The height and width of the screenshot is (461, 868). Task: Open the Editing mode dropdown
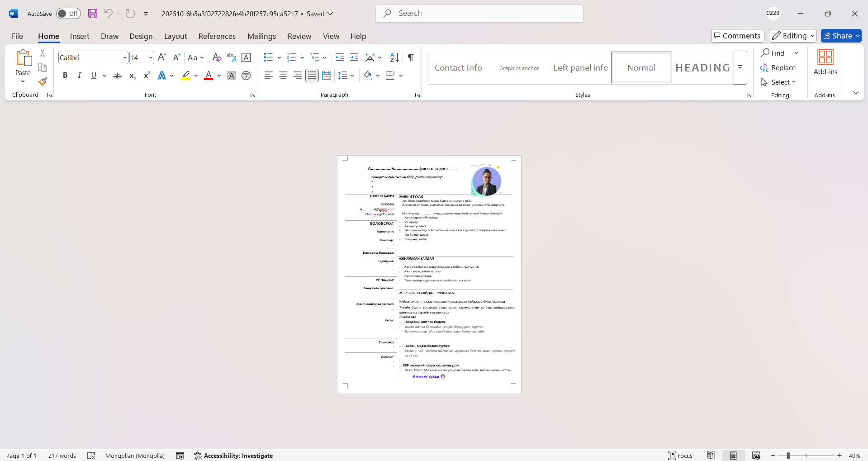click(x=792, y=36)
